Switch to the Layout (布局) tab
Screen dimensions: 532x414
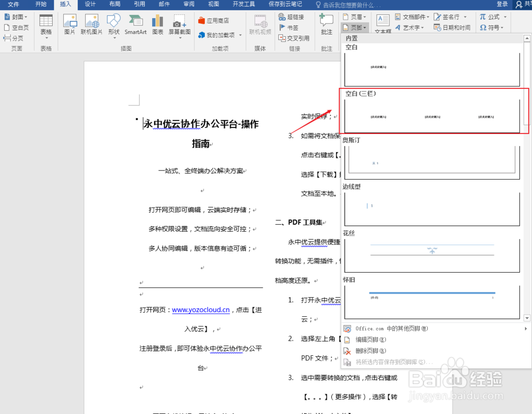click(115, 4)
